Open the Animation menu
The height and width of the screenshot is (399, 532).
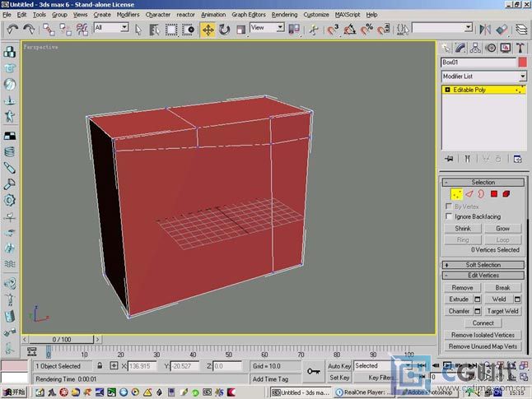pos(213,15)
